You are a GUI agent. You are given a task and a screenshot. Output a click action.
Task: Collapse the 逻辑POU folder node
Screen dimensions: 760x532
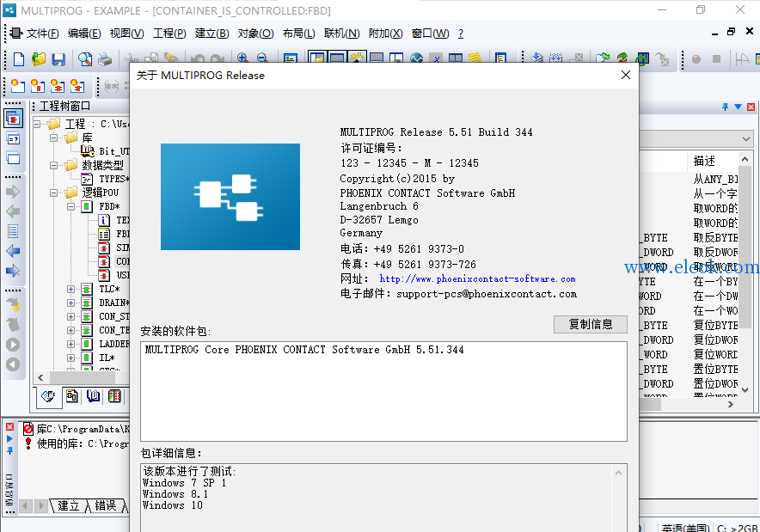[54, 193]
